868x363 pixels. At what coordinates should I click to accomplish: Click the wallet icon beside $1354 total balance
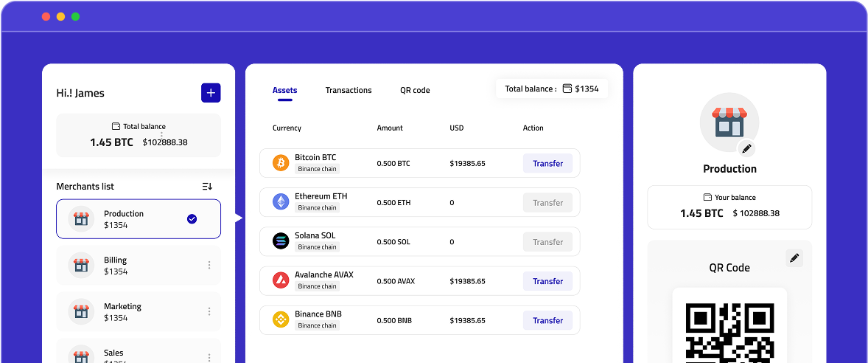[567, 89]
